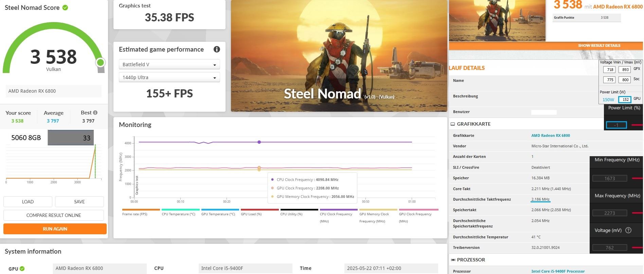Click the GFX Vmax voltage field 893
Image resolution: width=644 pixels, height=274 pixels.
[625, 70]
